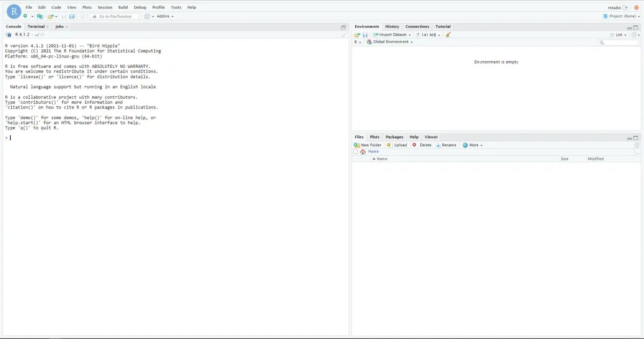Image resolution: width=644 pixels, height=339 pixels.
Task: Open the Session menu
Action: click(105, 8)
